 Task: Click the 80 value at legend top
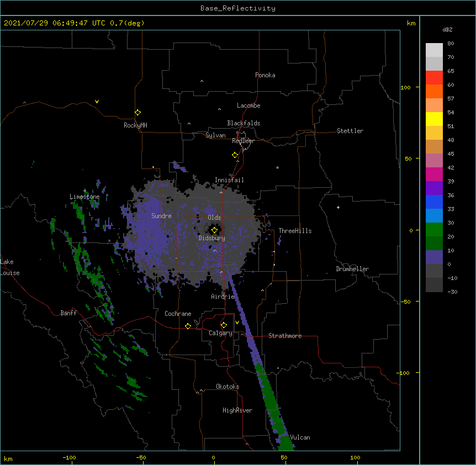point(451,43)
